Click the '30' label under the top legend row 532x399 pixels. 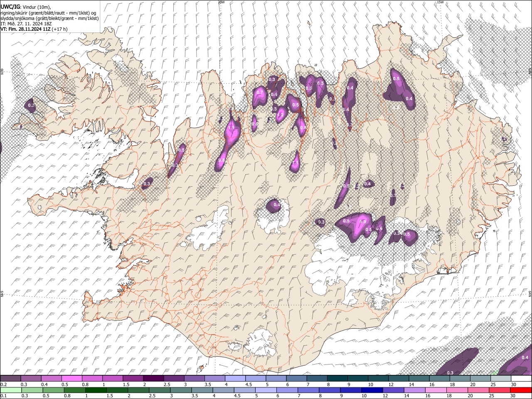(x=514, y=384)
